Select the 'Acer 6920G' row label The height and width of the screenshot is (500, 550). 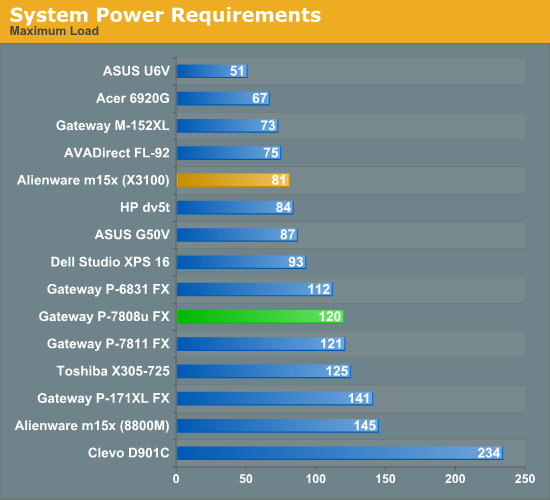[133, 98]
